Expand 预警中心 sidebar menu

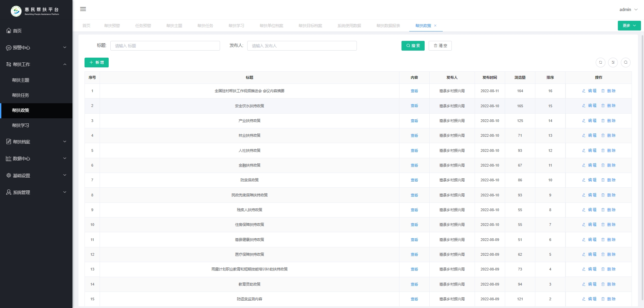click(36, 48)
